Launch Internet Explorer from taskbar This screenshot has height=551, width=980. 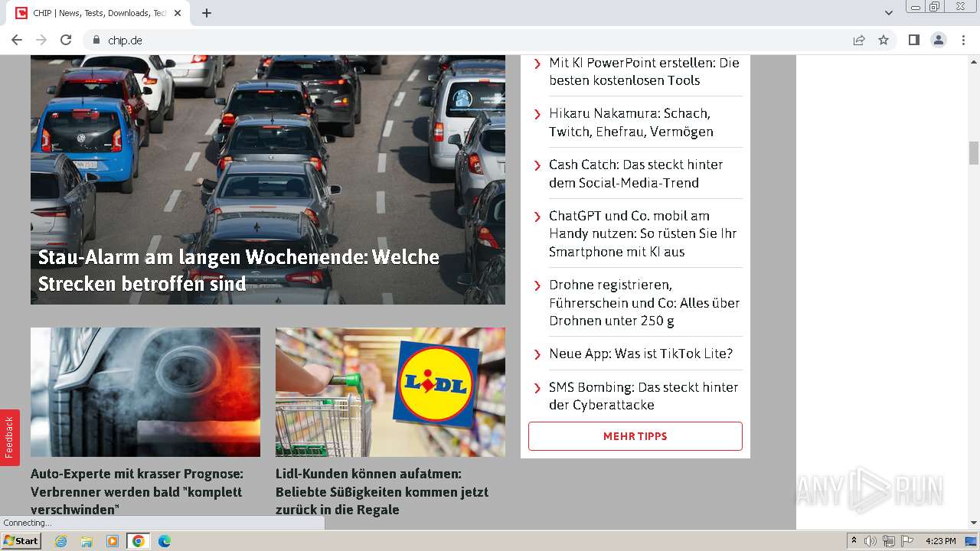click(60, 541)
